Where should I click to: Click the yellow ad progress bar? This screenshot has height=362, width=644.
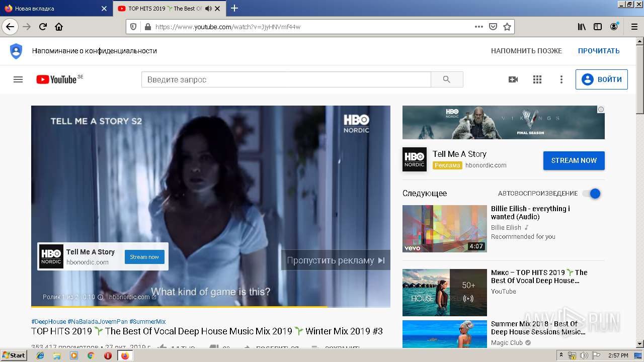[179, 306]
